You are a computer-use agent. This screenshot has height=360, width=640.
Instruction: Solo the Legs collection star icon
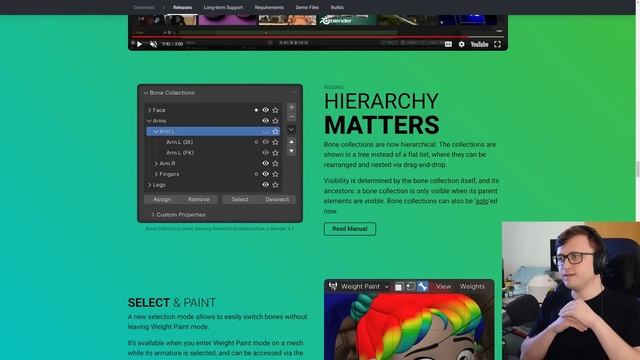tap(276, 185)
